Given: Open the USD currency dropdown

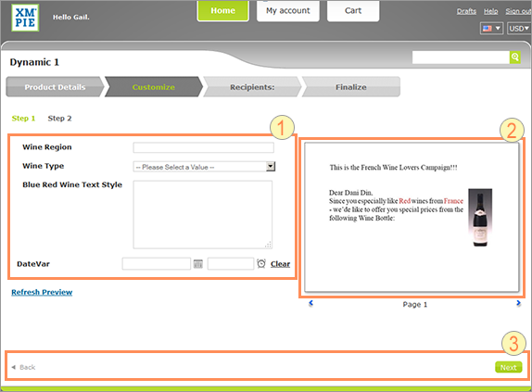Looking at the screenshot, I should click(519, 29).
